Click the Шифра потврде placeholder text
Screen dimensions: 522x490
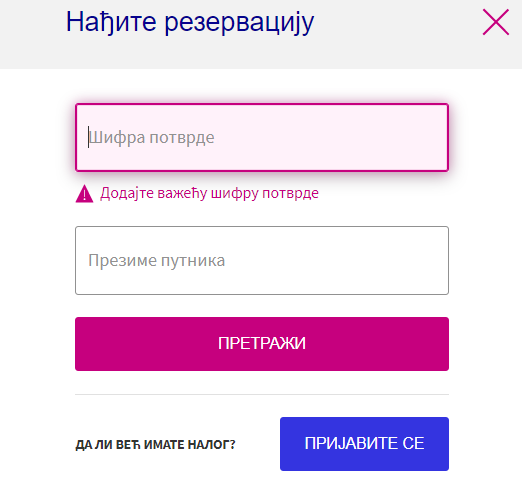[152, 137]
